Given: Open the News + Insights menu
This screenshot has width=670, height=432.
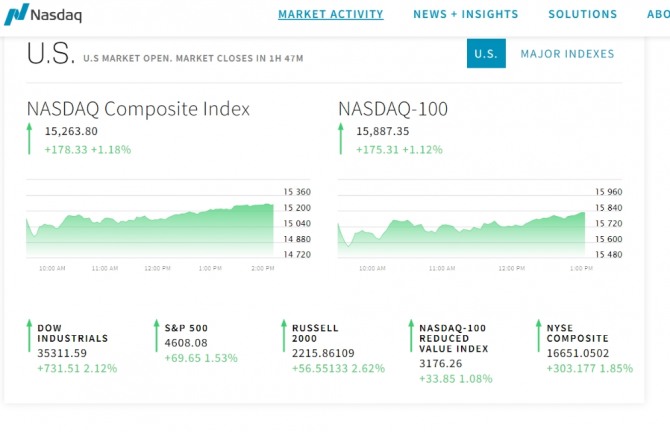Looking at the screenshot, I should tap(465, 15).
